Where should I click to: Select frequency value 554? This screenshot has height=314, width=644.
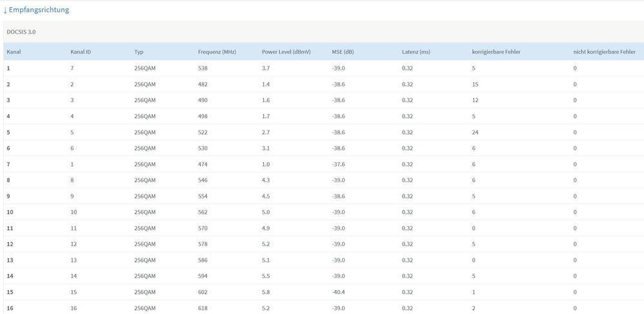[x=203, y=196]
